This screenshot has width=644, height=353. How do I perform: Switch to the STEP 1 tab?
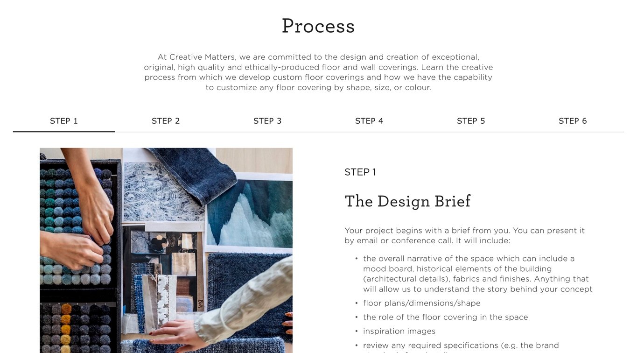coord(64,121)
